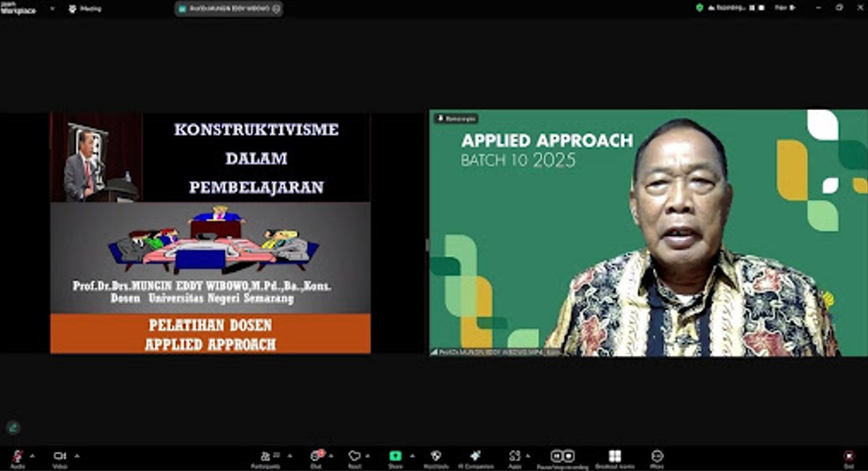Open the View layout menu

pos(785,8)
